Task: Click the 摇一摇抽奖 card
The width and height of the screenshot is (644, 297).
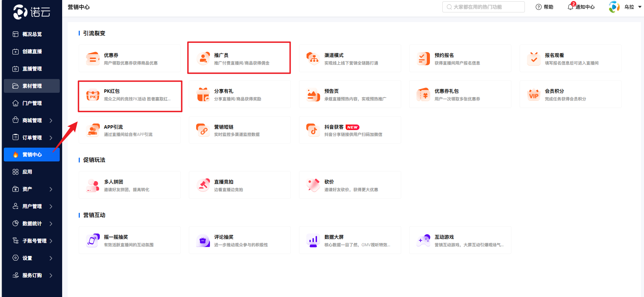Action: 129,240
